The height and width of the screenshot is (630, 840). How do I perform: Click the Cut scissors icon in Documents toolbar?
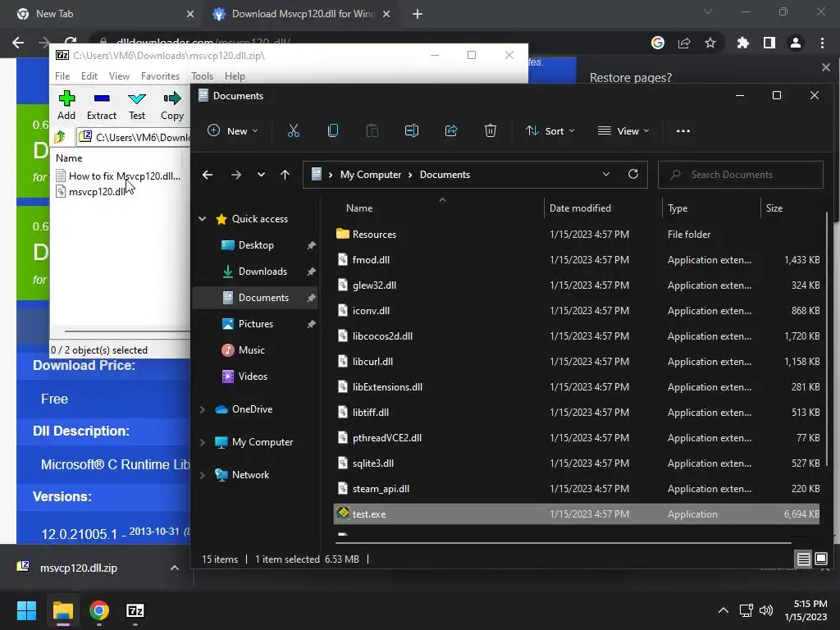[294, 130]
